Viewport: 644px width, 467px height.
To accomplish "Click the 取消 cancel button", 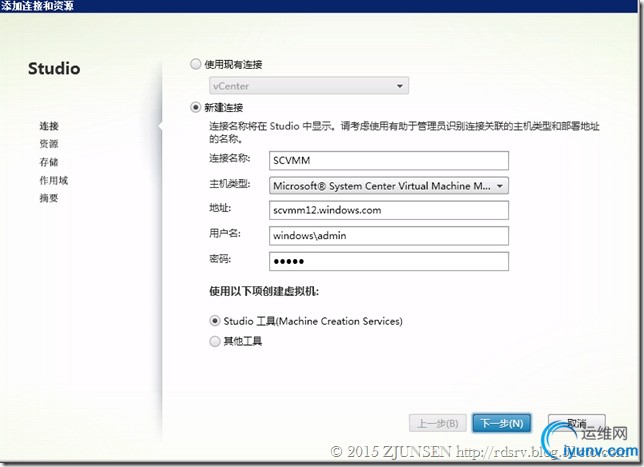I will pos(577,423).
